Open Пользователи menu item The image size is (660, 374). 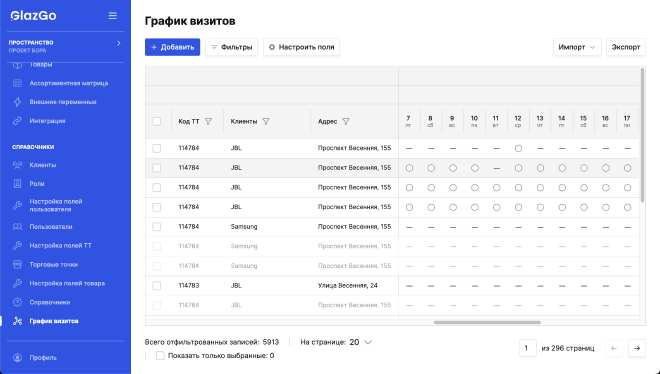(x=51, y=226)
